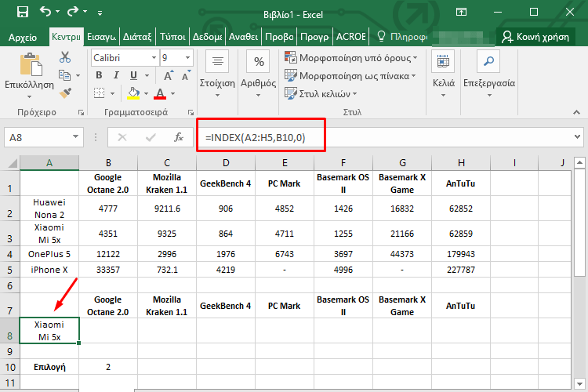Image resolution: width=588 pixels, height=392 pixels.
Task: Toggle bold formatting
Action: pyautogui.click(x=99, y=75)
